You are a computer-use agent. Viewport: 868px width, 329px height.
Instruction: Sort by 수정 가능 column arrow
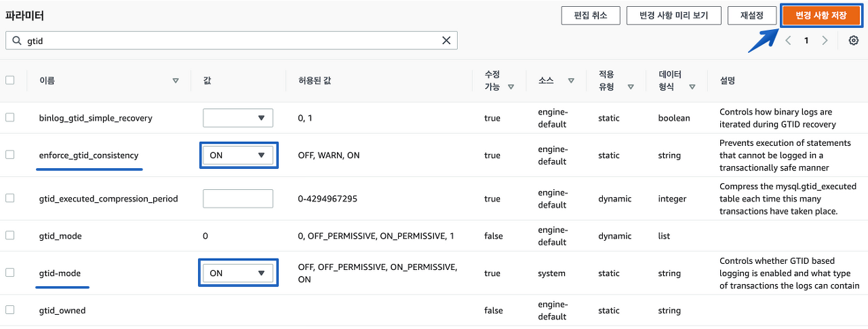511,87
